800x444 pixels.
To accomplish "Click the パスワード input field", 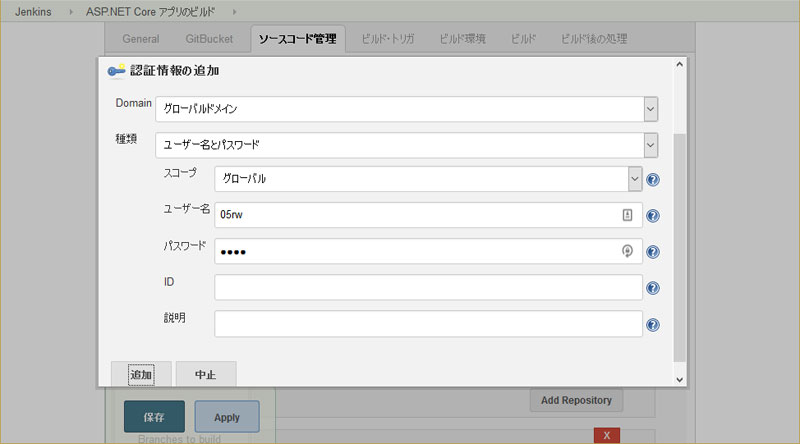I will tap(428, 251).
